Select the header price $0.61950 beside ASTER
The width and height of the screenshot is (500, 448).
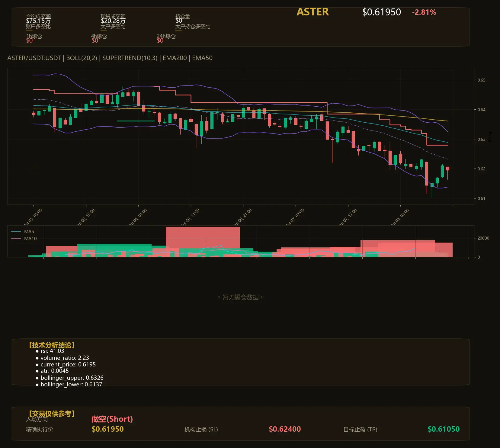click(x=381, y=12)
